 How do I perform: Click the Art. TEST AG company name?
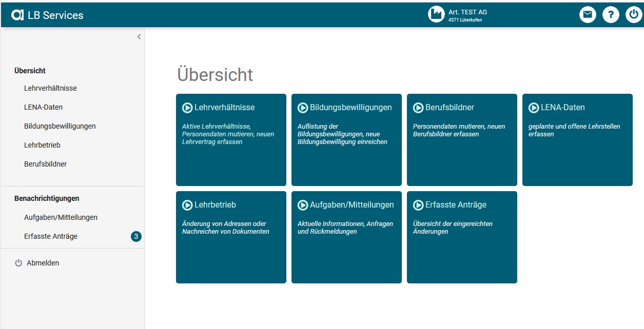pyautogui.click(x=467, y=12)
